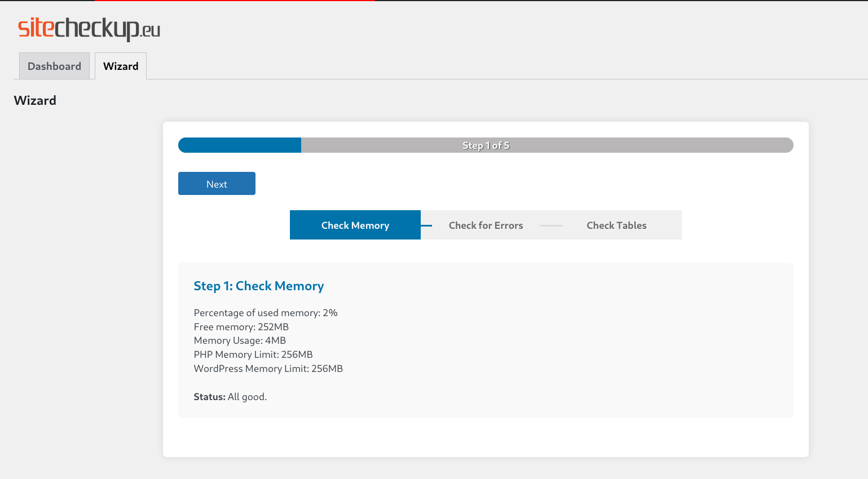Click the connector line between Check Memory and Check for Errors
This screenshot has width=868, height=479.
(x=426, y=225)
